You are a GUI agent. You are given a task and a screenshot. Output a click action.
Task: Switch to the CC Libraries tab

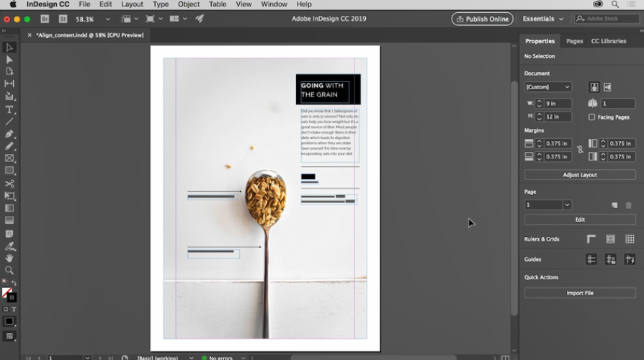(x=609, y=41)
